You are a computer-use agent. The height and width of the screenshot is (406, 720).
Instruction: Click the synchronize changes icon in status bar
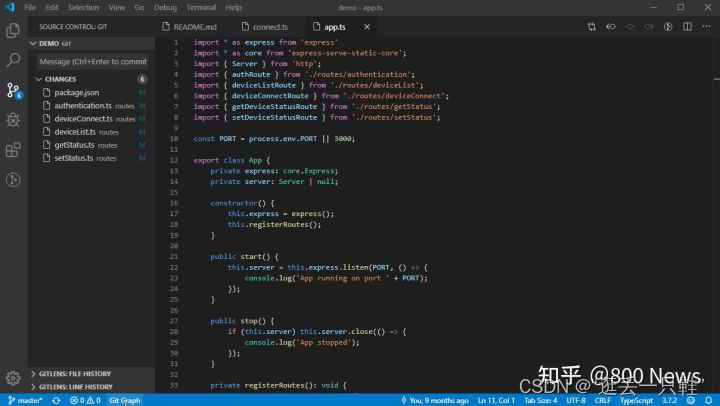coord(56,400)
